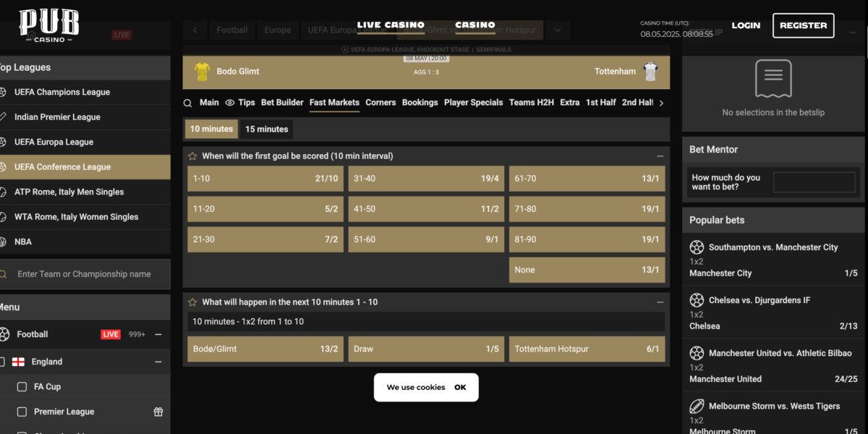The height and width of the screenshot is (434, 868).
Task: Select the Fast Markets tab
Action: (334, 103)
